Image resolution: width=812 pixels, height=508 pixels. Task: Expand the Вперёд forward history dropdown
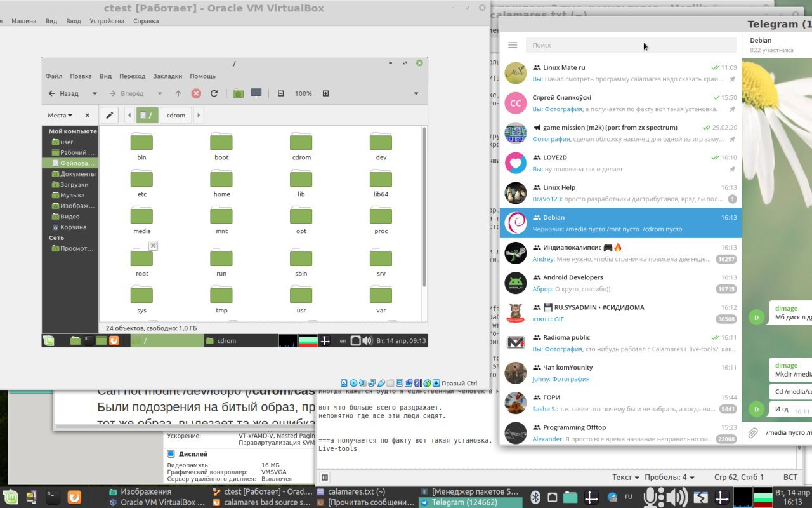(x=160, y=93)
